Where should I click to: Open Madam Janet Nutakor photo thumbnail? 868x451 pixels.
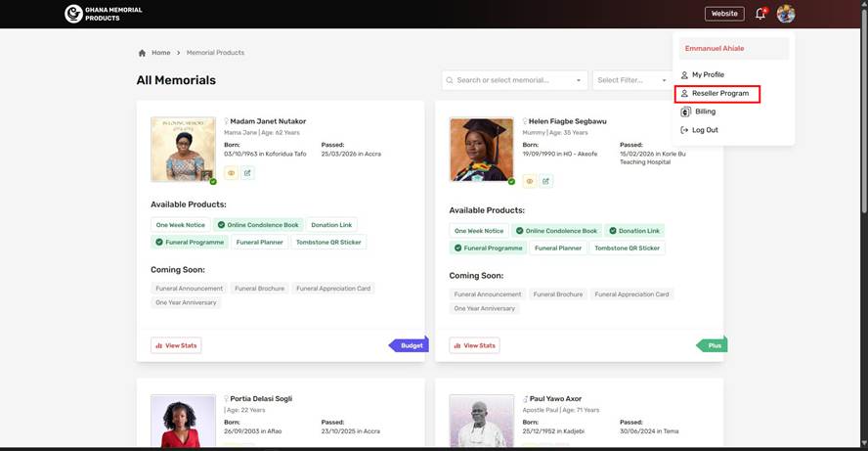tap(183, 150)
